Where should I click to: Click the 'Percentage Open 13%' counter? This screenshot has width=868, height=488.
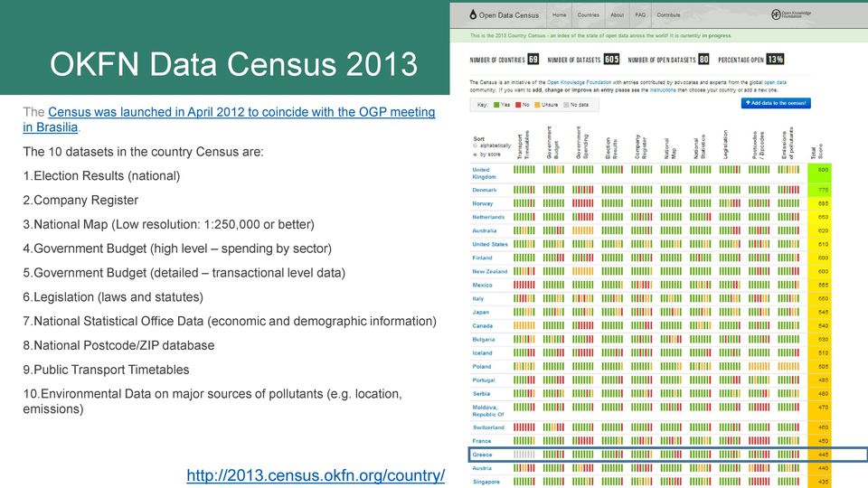click(x=751, y=60)
